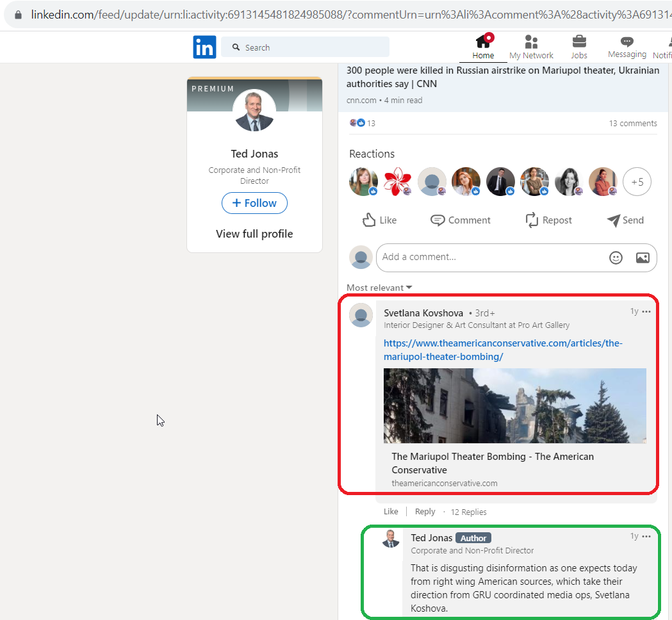Click the browser lock icon
The height and width of the screenshot is (620, 672).
coord(18,15)
